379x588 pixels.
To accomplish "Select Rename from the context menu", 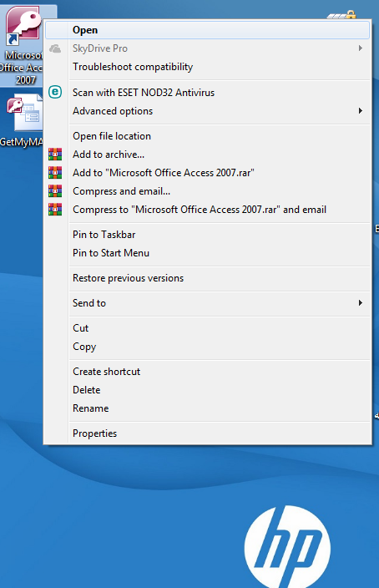I will point(207,408).
